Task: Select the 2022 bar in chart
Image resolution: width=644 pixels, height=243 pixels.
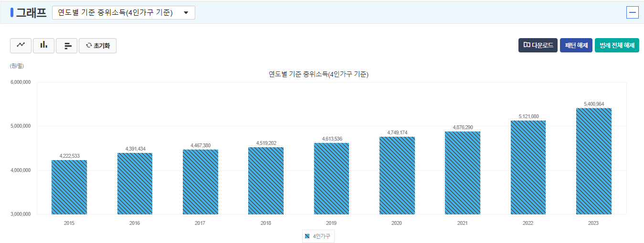Action: [528, 167]
